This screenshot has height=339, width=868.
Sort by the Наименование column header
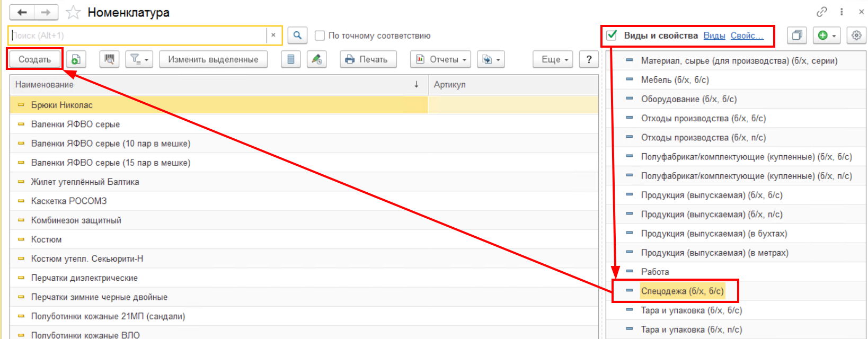click(219, 84)
